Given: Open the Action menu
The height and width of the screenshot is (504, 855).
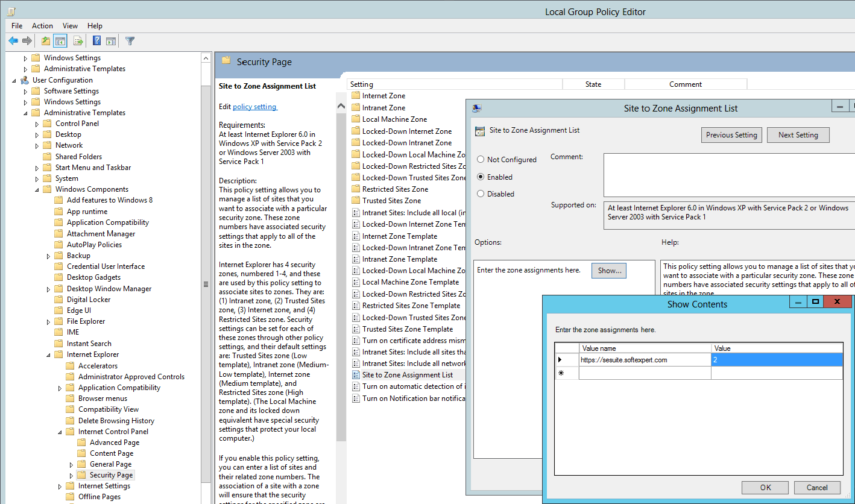Looking at the screenshot, I should tap(42, 25).
